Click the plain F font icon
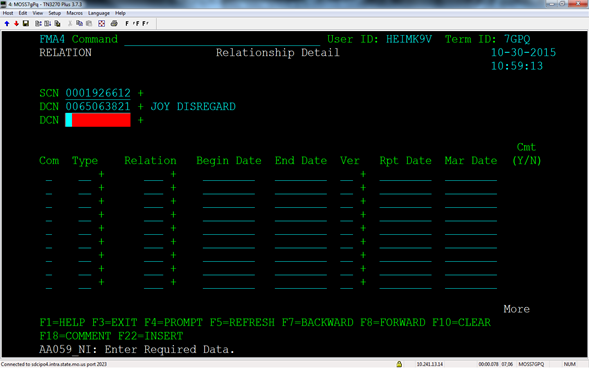The width and height of the screenshot is (589, 368). click(x=127, y=24)
